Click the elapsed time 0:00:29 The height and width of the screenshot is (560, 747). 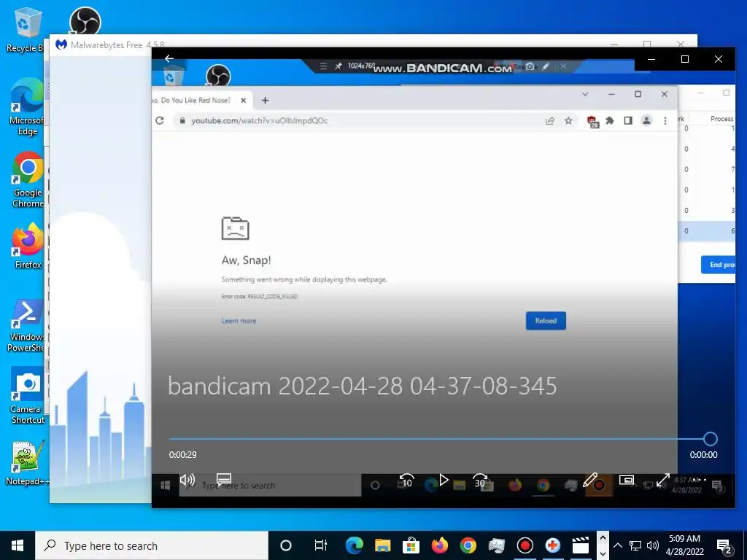tap(182, 455)
